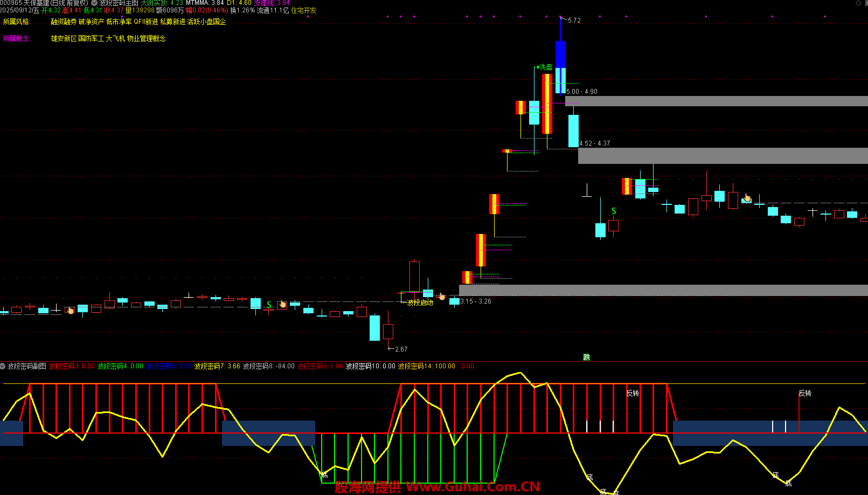The height and width of the screenshot is (495, 868).
Task: Open the 融资融券 style tag
Action: coord(64,22)
